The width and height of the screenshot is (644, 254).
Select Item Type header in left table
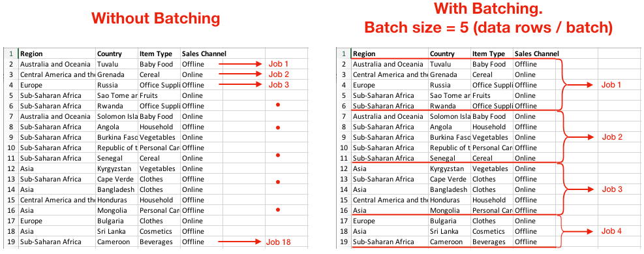point(159,54)
